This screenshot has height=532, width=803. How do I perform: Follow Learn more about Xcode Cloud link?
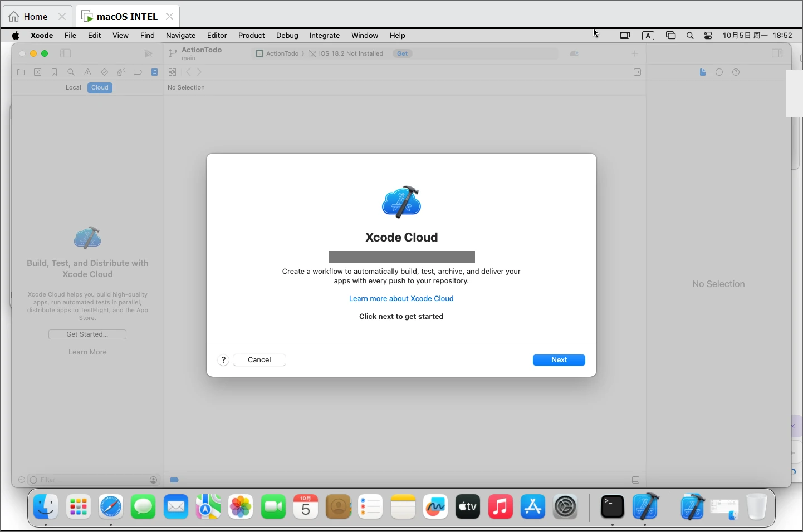tap(401, 299)
